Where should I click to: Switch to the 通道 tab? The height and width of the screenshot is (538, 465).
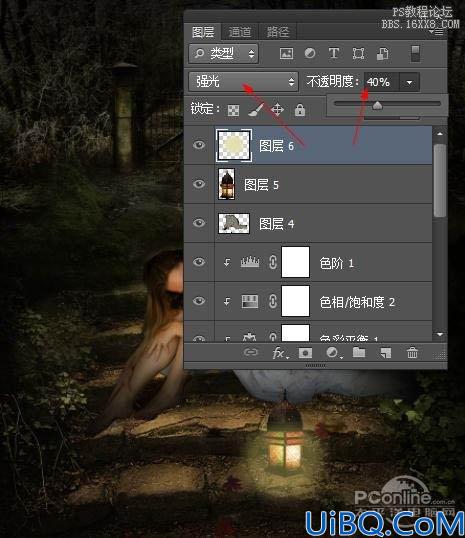point(240,32)
